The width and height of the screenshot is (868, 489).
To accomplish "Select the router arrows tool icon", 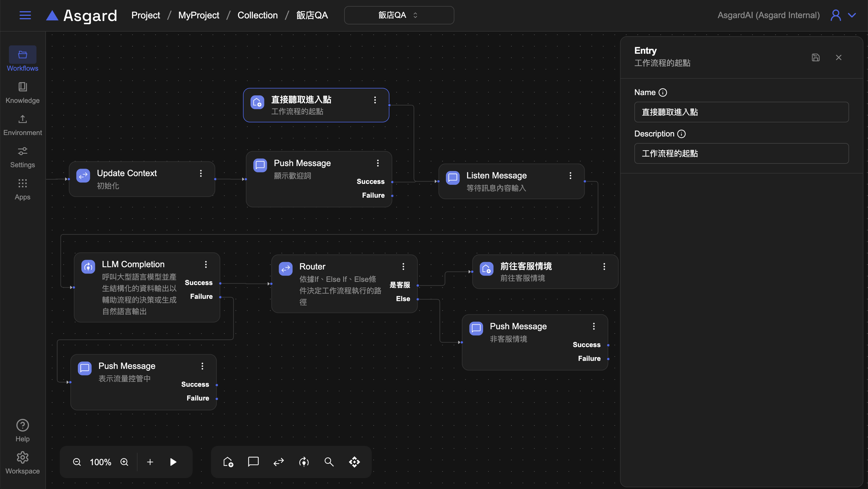I will (279, 462).
